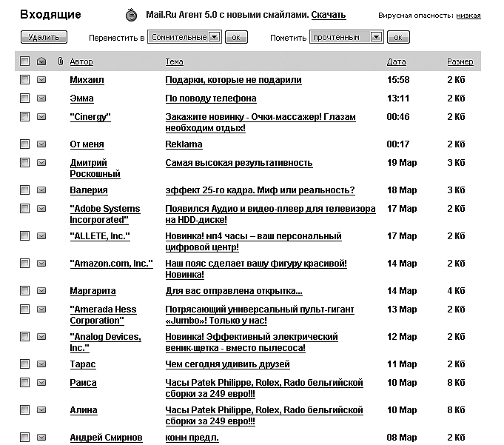This screenshot has height=445, width=504.
Task: Open the Сомнительные move-to folder dropdown
Action: tap(184, 37)
